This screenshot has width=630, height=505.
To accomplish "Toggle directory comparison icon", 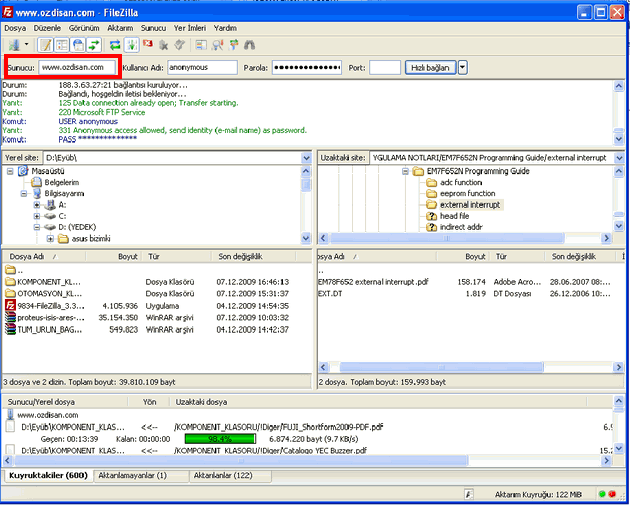I will [217, 45].
